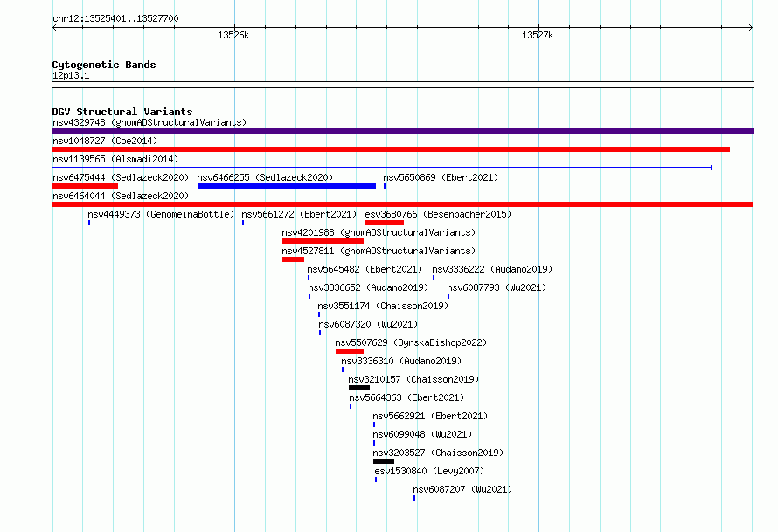Click the nsv1139565 (Alsmadi2014) label

pyautogui.click(x=115, y=159)
